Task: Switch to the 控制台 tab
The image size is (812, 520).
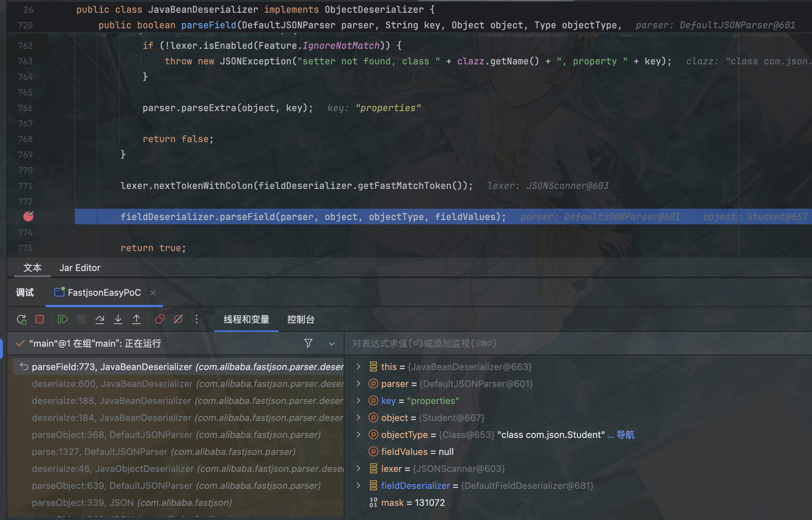Action: (301, 319)
